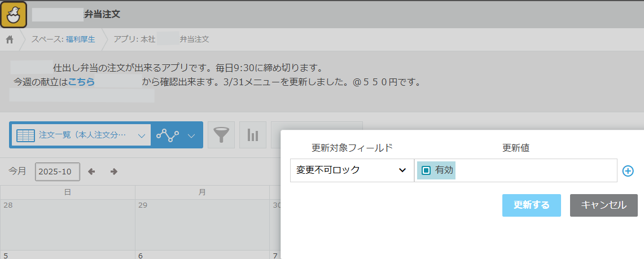Toggle the 有効 checkbox
Screen dimensions: 644x259
(427, 170)
